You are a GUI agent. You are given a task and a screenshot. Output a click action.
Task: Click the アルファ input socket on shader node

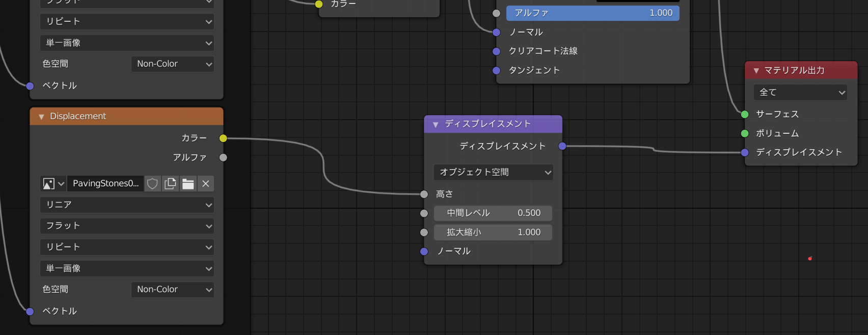tap(497, 13)
